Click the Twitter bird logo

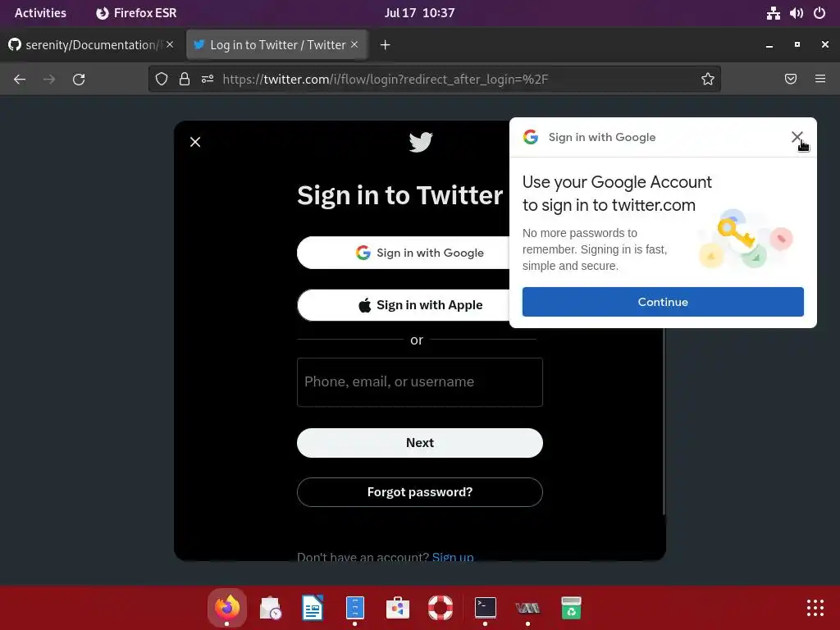pyautogui.click(x=421, y=142)
